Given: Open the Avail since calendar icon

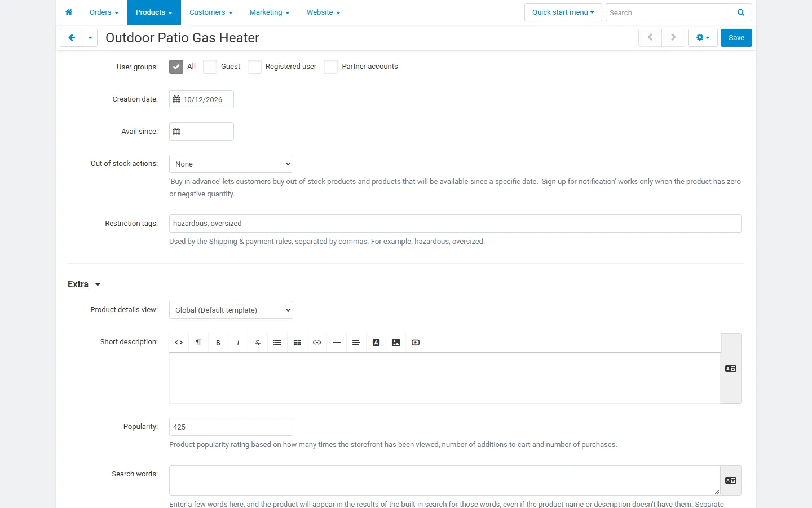Looking at the screenshot, I should (x=176, y=132).
